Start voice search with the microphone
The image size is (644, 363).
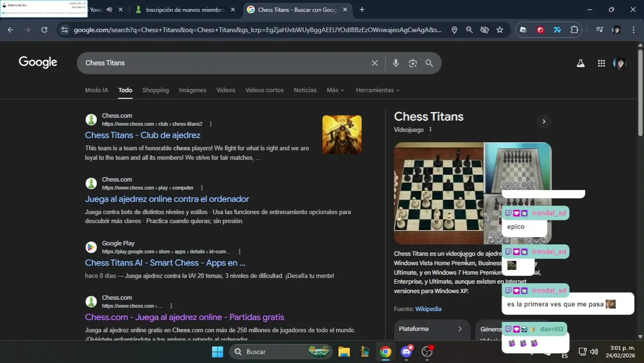396,63
